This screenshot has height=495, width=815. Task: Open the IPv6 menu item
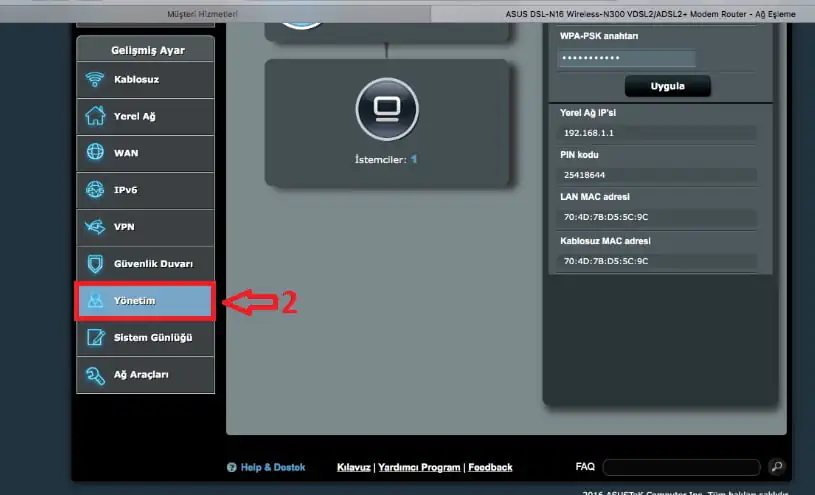[x=146, y=190]
